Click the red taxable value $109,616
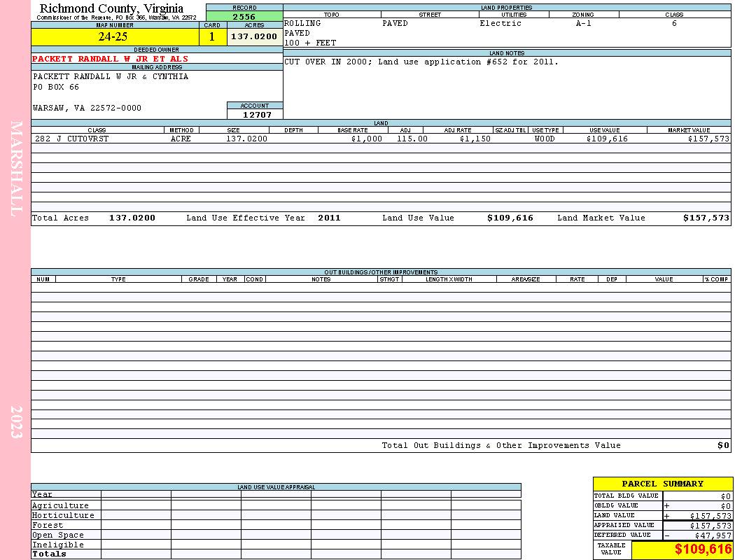The height and width of the screenshot is (560, 735). (703, 549)
